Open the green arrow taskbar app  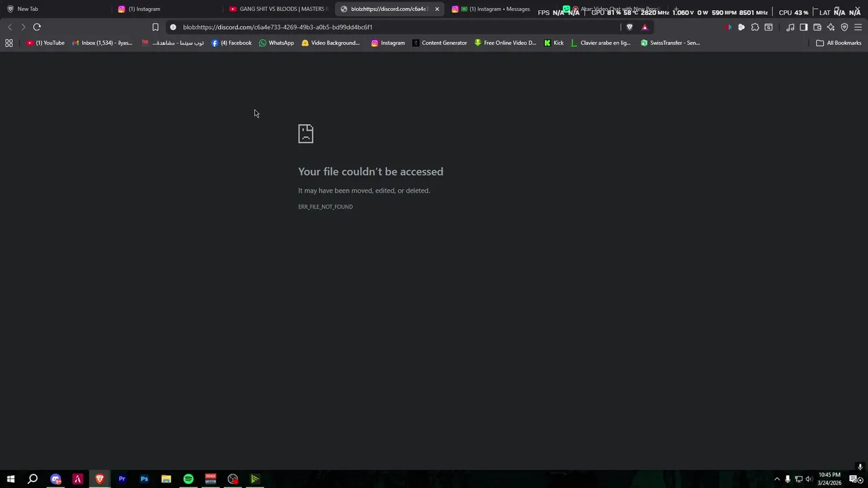coord(255,479)
